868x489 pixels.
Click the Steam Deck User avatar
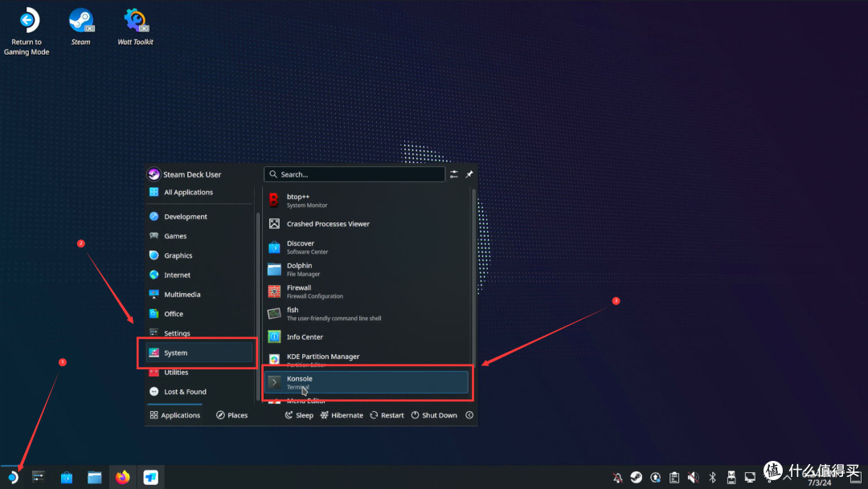coord(154,174)
